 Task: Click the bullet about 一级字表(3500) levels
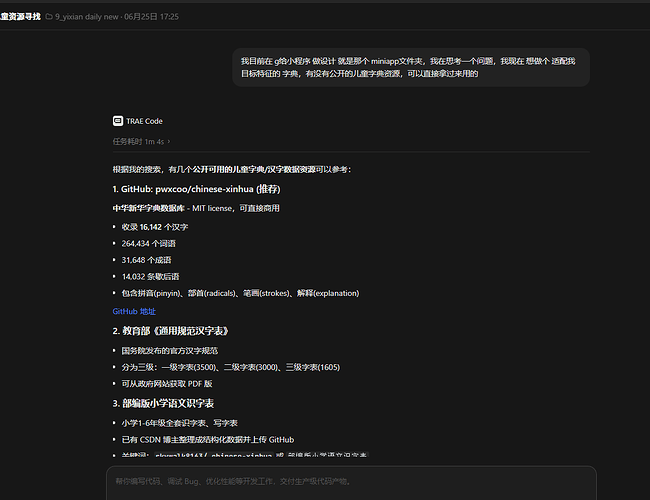[x=230, y=367]
